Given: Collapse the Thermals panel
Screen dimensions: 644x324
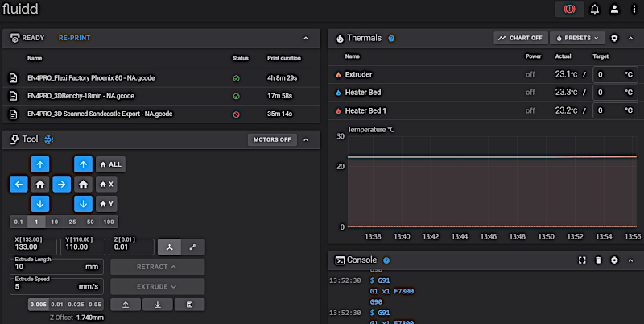Looking at the screenshot, I should (630, 38).
